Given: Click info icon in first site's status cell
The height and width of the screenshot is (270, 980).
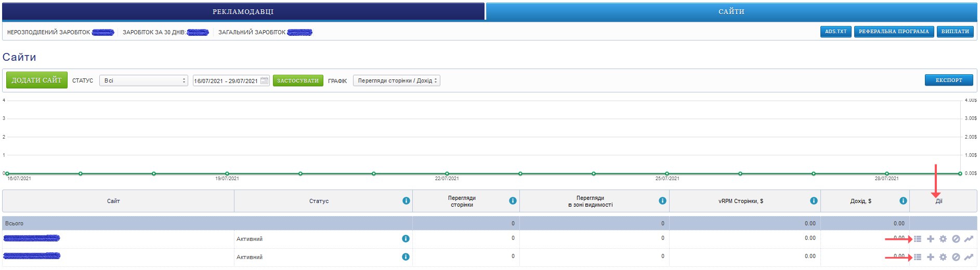Looking at the screenshot, I should 406,239.
